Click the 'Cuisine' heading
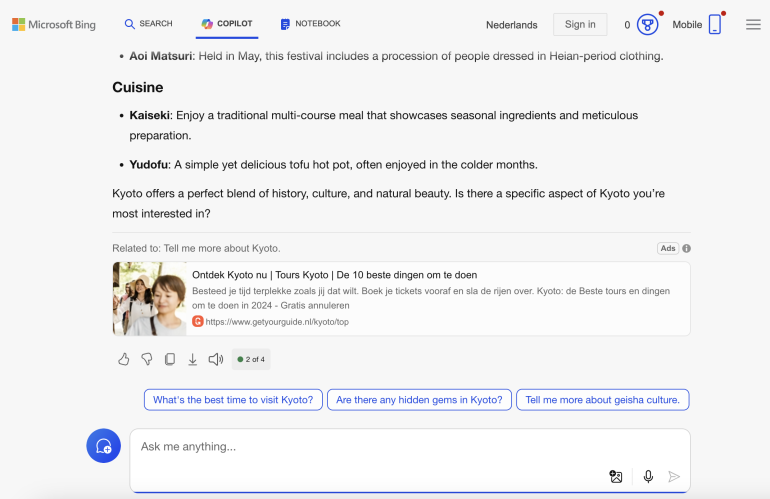This screenshot has width=770, height=499. click(x=138, y=87)
